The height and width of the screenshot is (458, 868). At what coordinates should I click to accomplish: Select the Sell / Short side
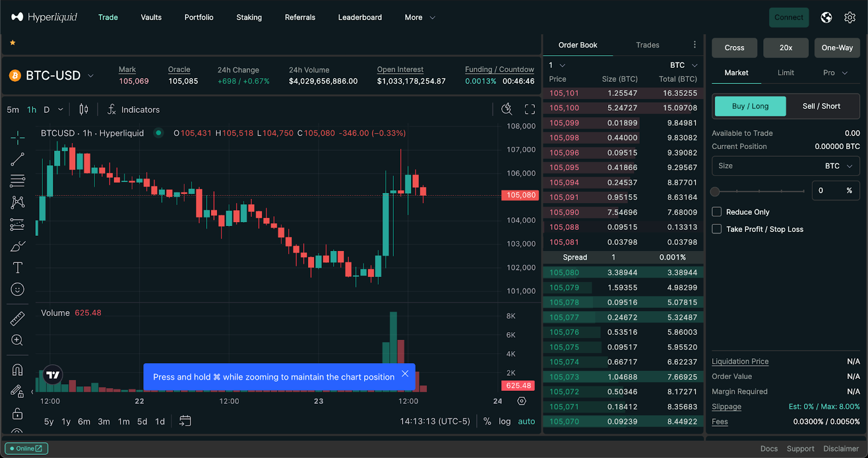point(821,106)
